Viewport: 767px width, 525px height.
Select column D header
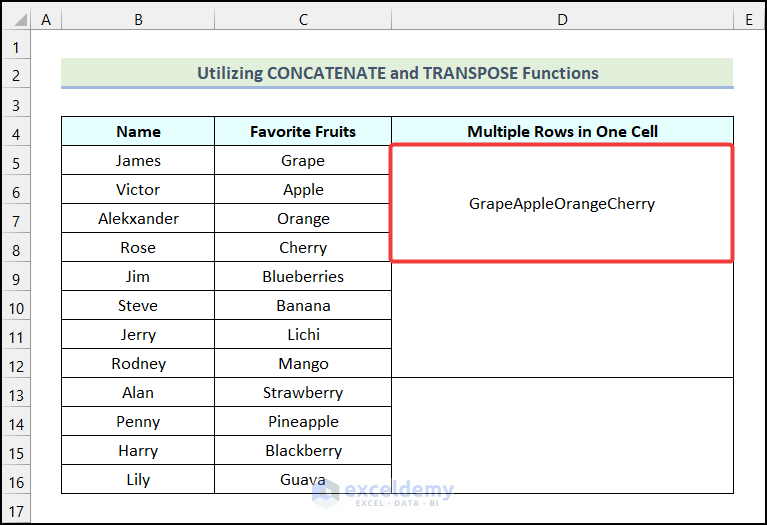point(563,20)
